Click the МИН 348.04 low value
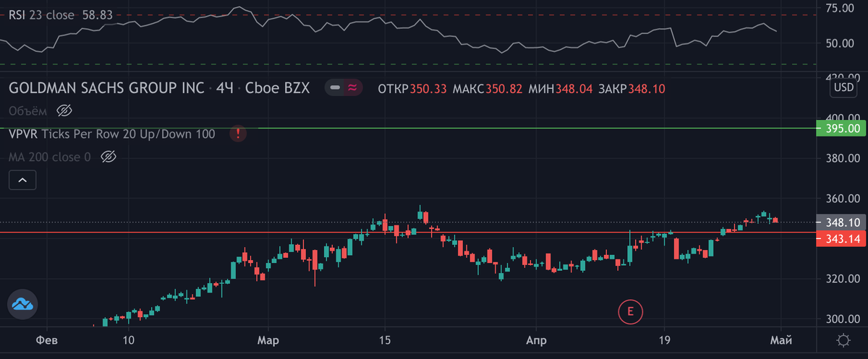The image size is (868, 359). click(561, 88)
